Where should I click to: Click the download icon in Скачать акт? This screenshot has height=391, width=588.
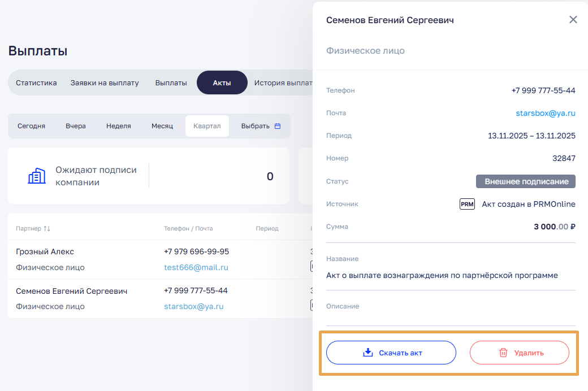(x=367, y=353)
